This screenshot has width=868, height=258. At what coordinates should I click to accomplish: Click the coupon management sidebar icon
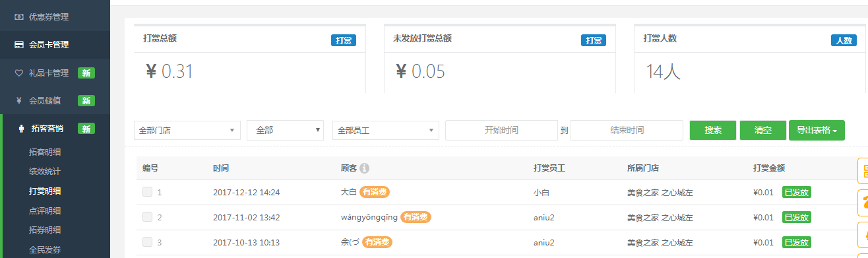19,17
